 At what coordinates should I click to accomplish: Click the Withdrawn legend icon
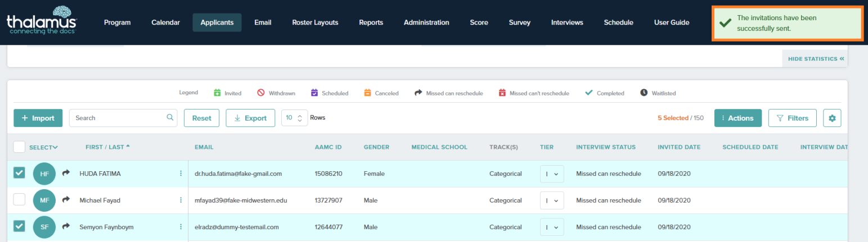click(261, 93)
